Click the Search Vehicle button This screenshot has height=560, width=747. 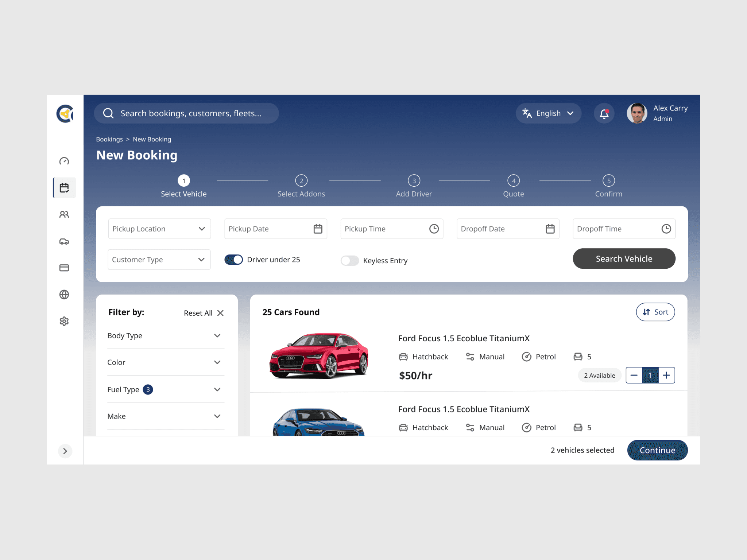click(624, 259)
